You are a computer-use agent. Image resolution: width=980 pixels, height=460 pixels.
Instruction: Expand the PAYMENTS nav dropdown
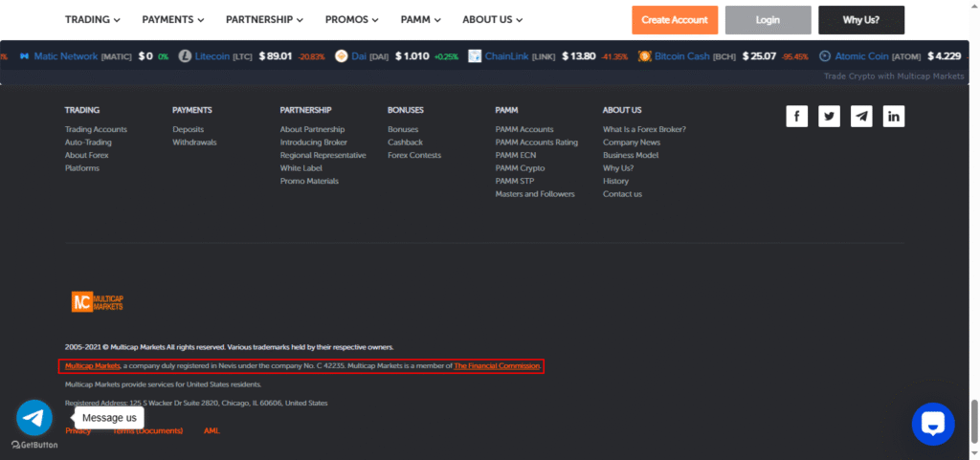pos(173,20)
